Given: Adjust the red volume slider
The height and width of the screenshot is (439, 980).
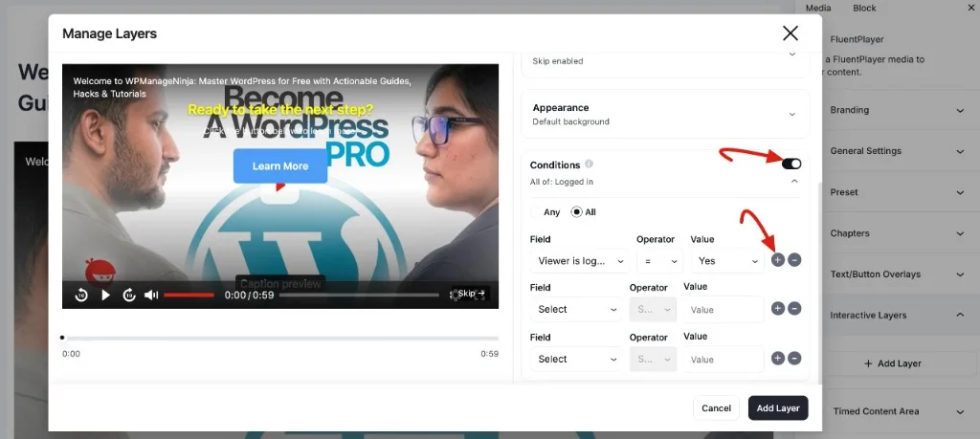Looking at the screenshot, I should point(189,295).
